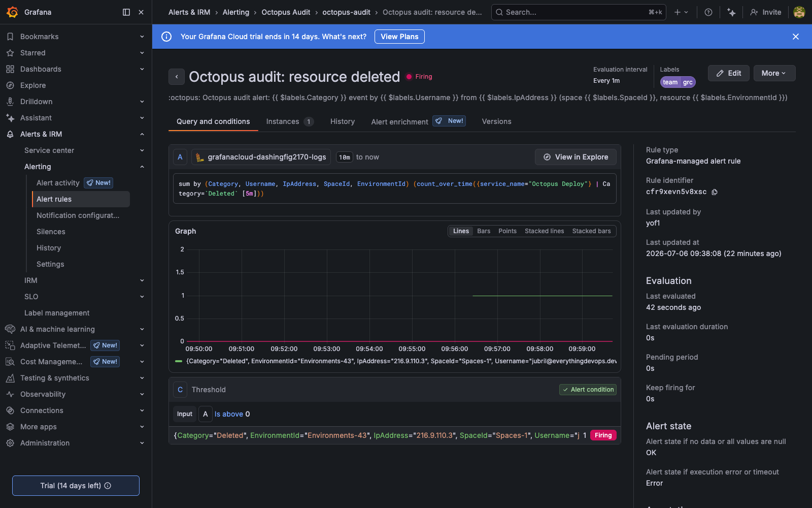Go back using the arrow beside the rule title

pos(177,77)
